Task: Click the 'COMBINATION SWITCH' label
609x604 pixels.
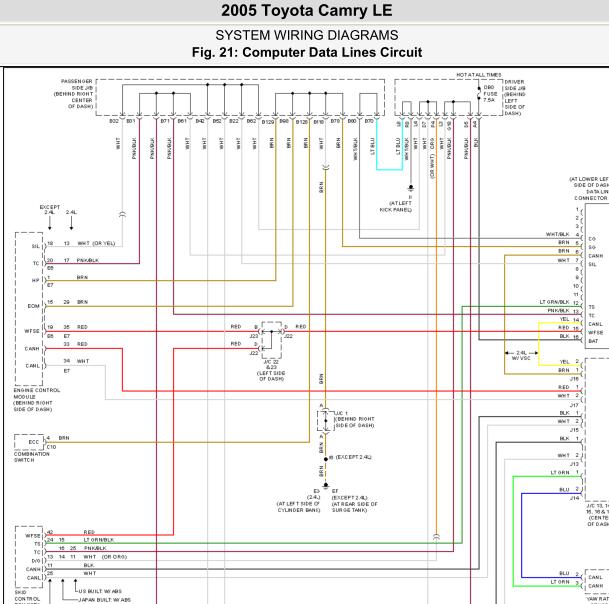Action: click(31, 457)
